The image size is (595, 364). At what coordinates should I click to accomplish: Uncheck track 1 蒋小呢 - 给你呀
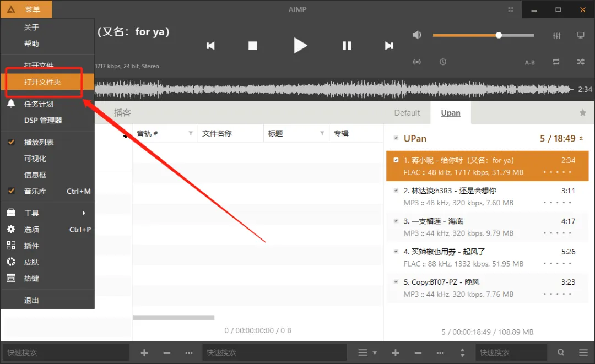(x=396, y=160)
